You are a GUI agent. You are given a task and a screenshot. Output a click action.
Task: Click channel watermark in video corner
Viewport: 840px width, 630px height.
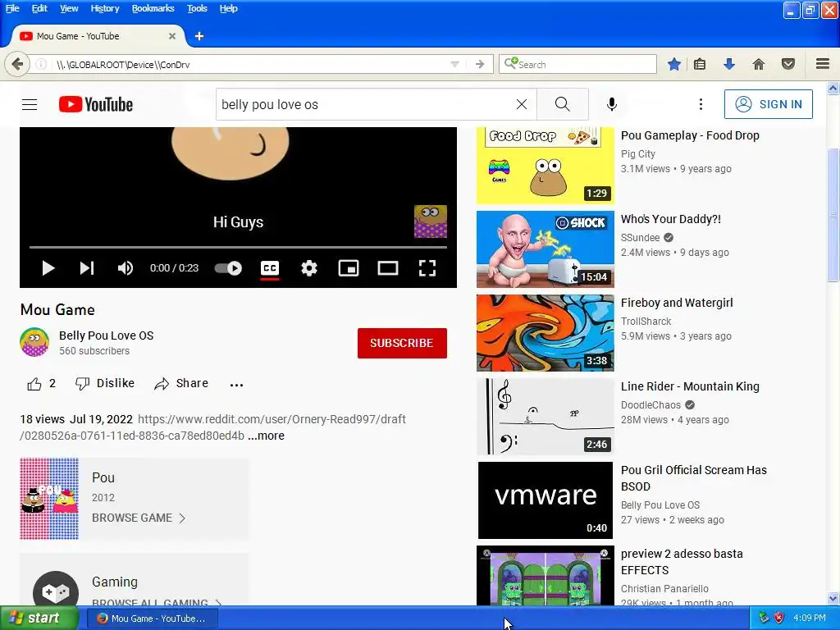coord(430,221)
